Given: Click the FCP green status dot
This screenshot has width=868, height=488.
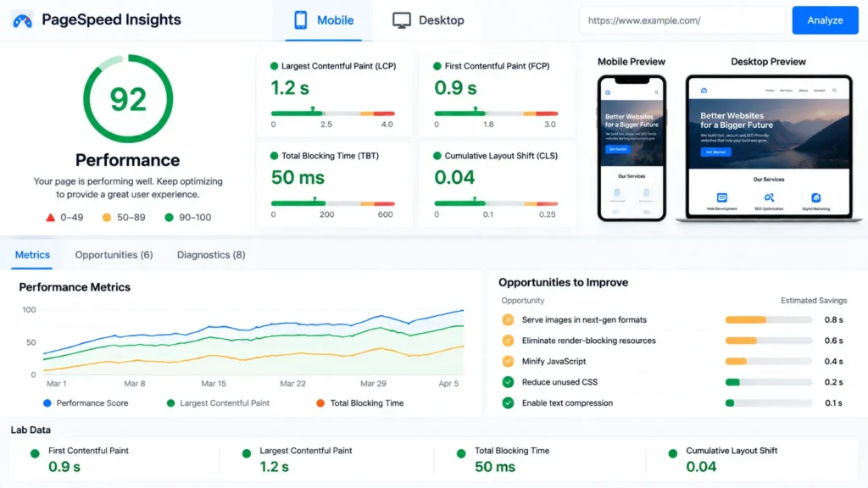Looking at the screenshot, I should point(437,66).
